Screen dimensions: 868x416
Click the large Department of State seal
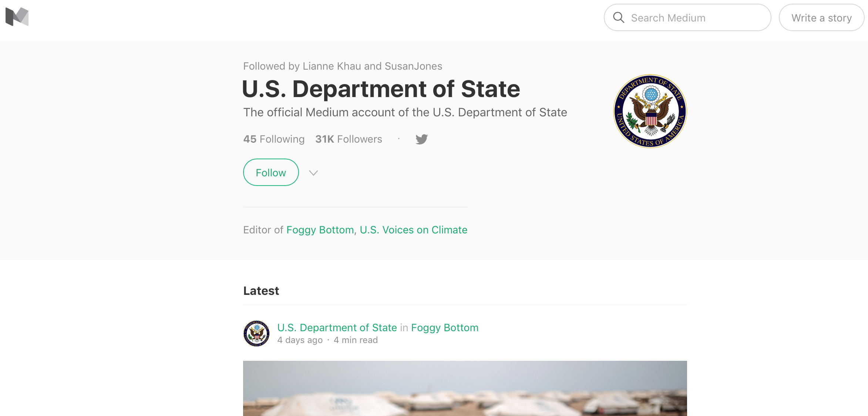650,111
